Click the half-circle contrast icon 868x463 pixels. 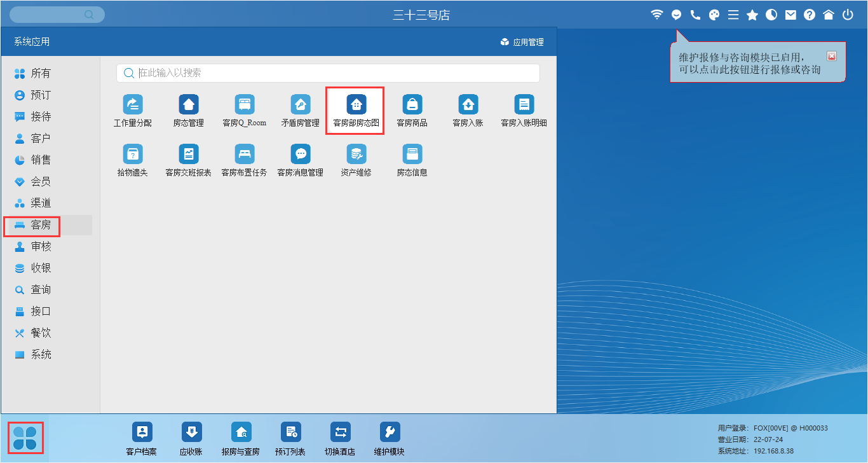click(771, 15)
